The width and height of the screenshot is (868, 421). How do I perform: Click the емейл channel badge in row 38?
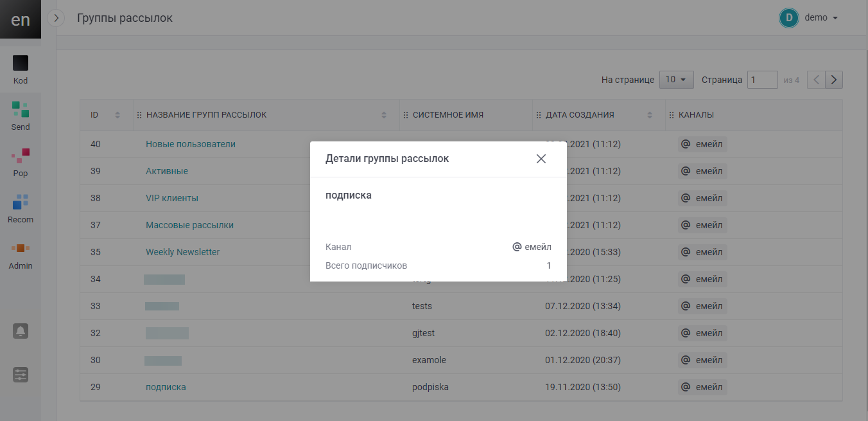pyautogui.click(x=702, y=198)
